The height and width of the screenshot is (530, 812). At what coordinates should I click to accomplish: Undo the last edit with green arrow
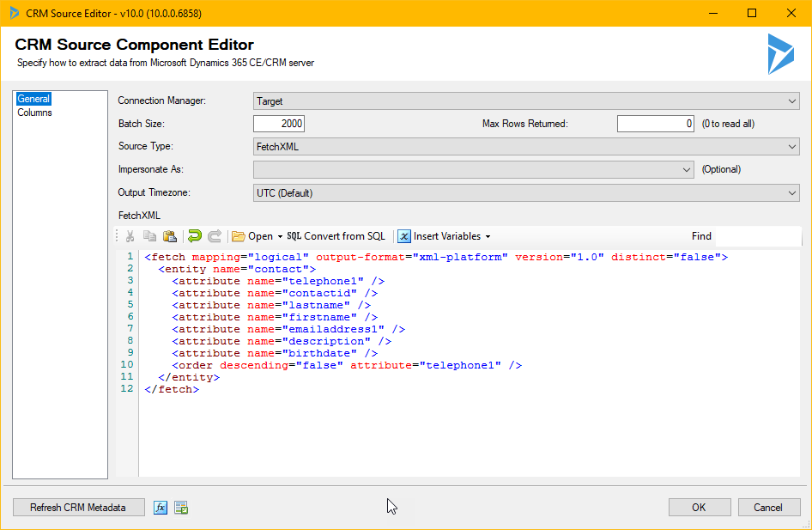click(x=195, y=236)
